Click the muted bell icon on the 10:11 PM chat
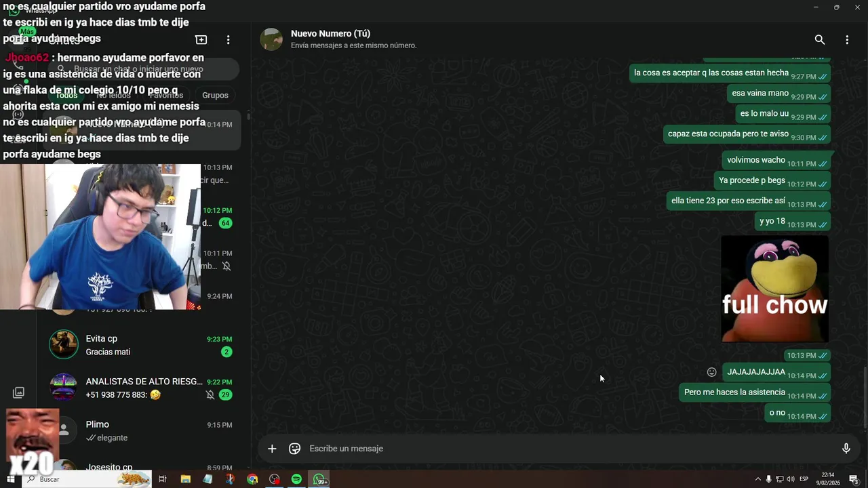Screen dimensions: 868x488 pos(226,266)
